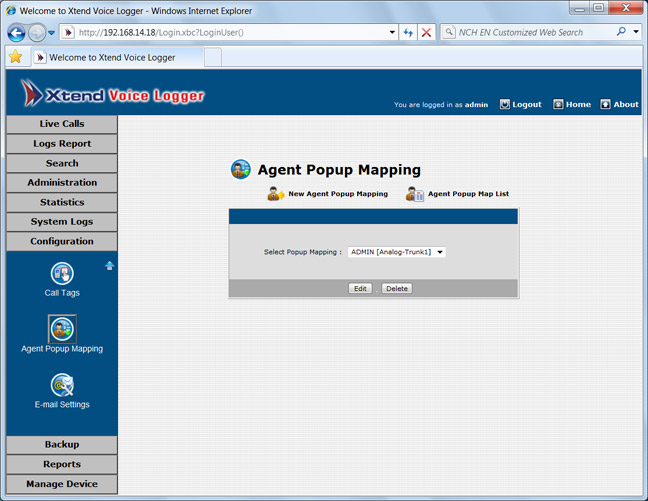Open the Reports menu
The width and height of the screenshot is (648, 501).
point(62,464)
